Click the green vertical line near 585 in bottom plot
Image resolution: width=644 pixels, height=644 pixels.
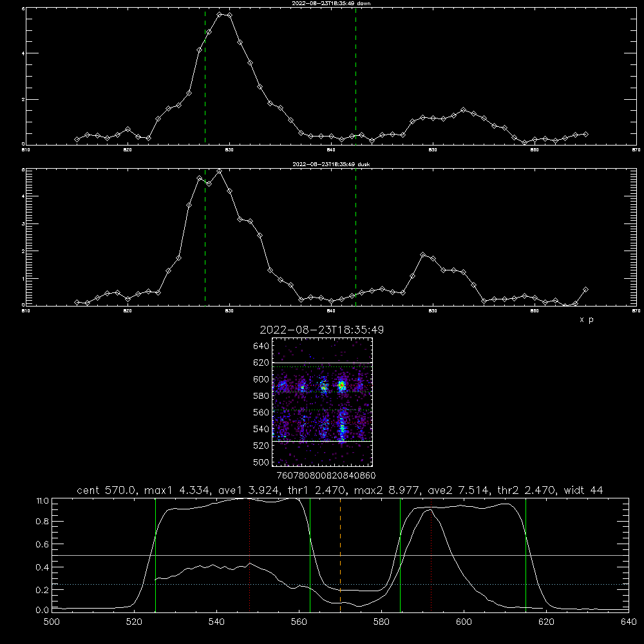coord(401,554)
